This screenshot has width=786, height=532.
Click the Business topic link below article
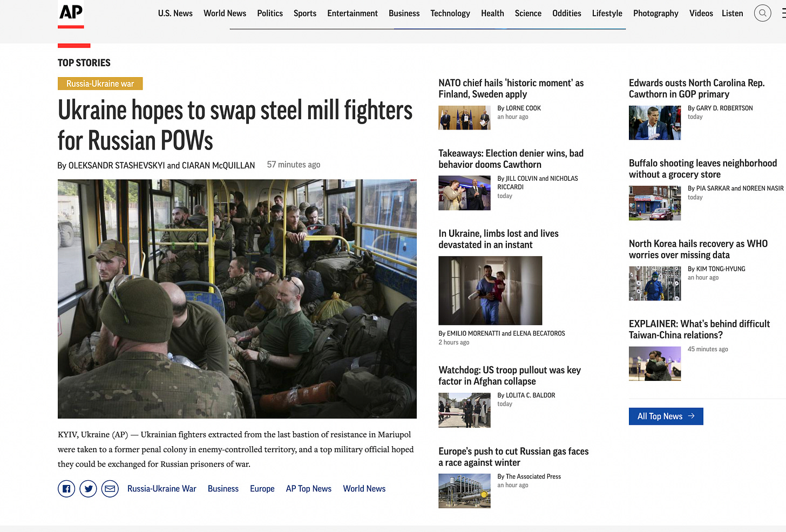point(223,489)
